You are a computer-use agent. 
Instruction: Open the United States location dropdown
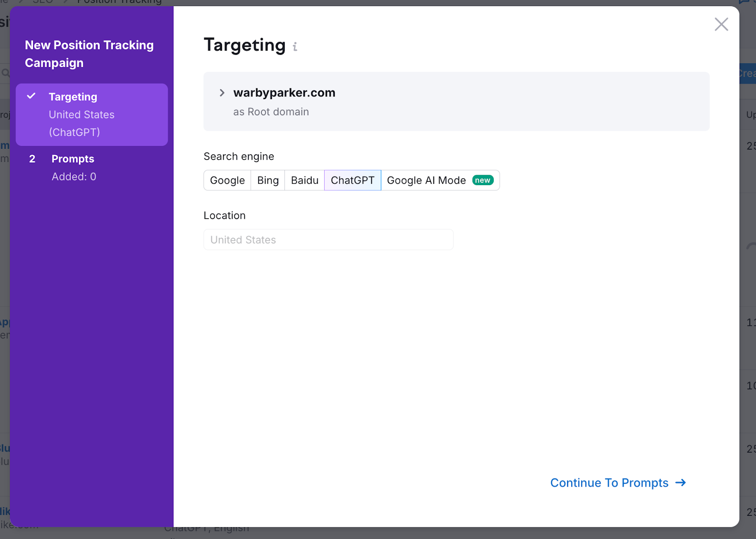pyautogui.click(x=328, y=240)
